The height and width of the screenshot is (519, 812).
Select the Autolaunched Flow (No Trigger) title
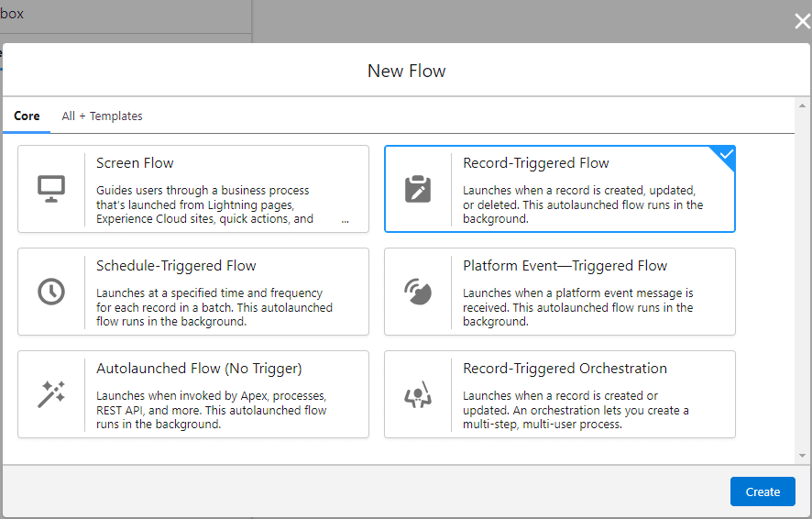pos(199,369)
